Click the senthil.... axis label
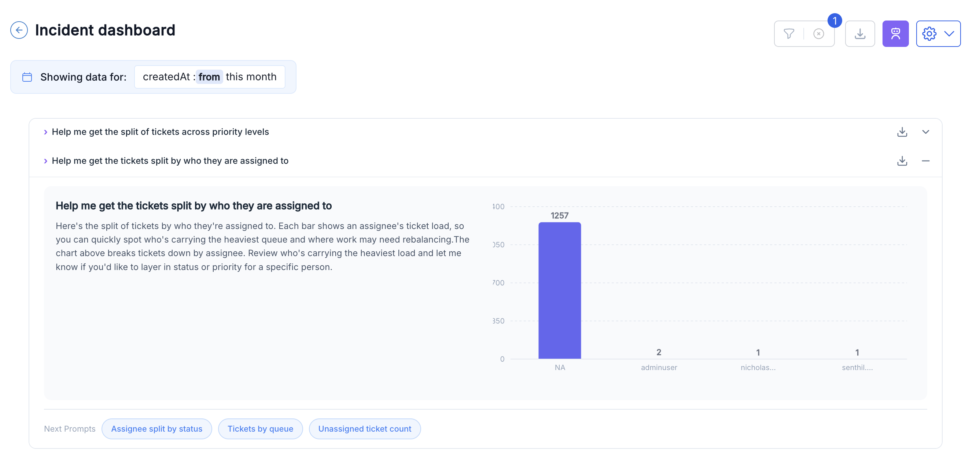 [857, 367]
